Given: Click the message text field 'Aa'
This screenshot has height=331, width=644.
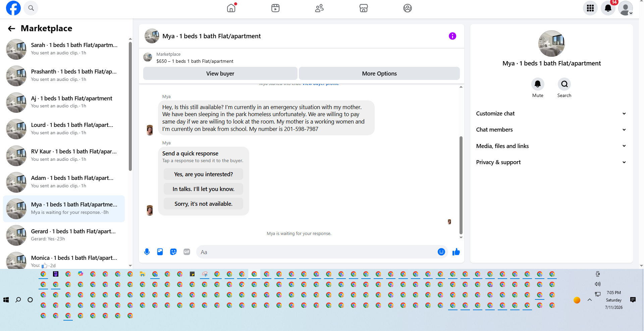Looking at the screenshot, I should (317, 252).
